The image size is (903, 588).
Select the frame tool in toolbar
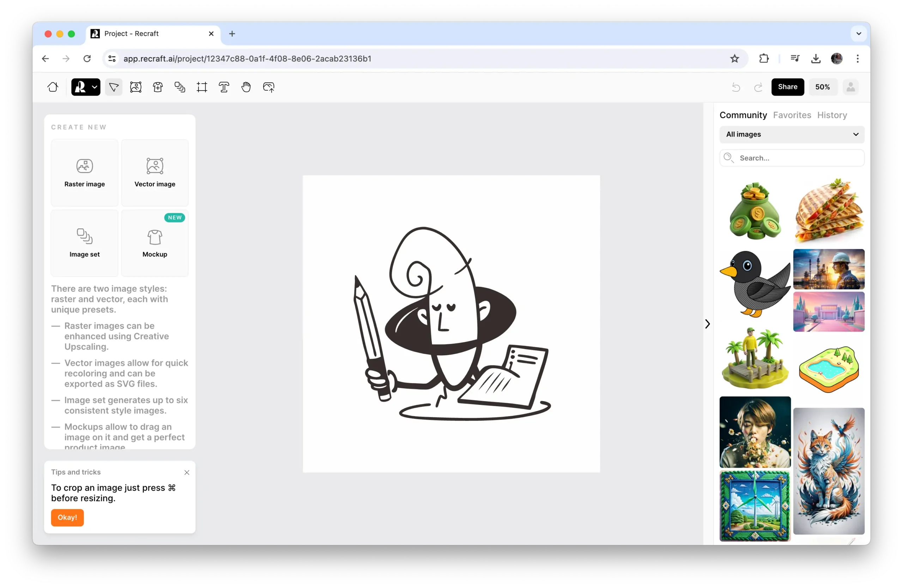(202, 87)
